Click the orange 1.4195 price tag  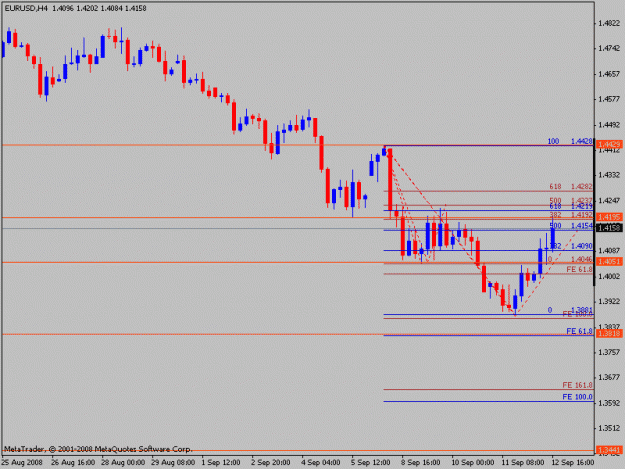coord(609,217)
